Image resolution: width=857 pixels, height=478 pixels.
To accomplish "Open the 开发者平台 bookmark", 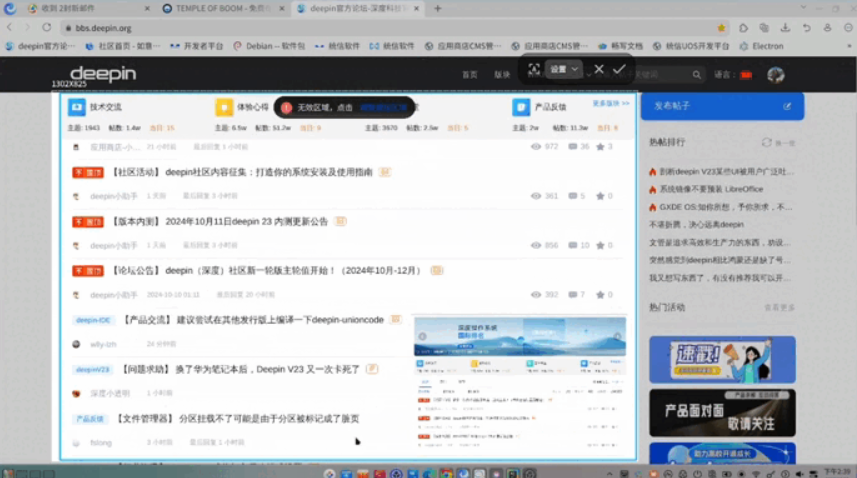I will (x=197, y=46).
